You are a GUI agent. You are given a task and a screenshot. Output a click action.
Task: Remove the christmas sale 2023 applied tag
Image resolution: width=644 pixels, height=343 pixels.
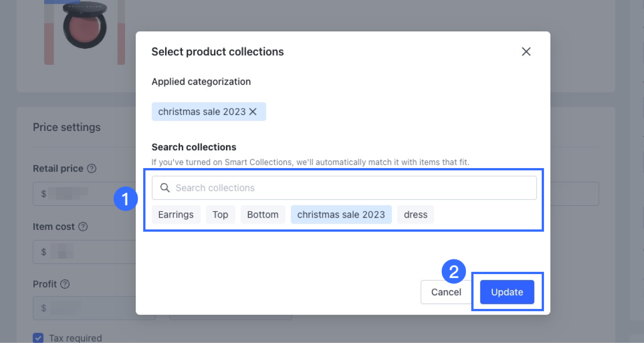pos(253,112)
